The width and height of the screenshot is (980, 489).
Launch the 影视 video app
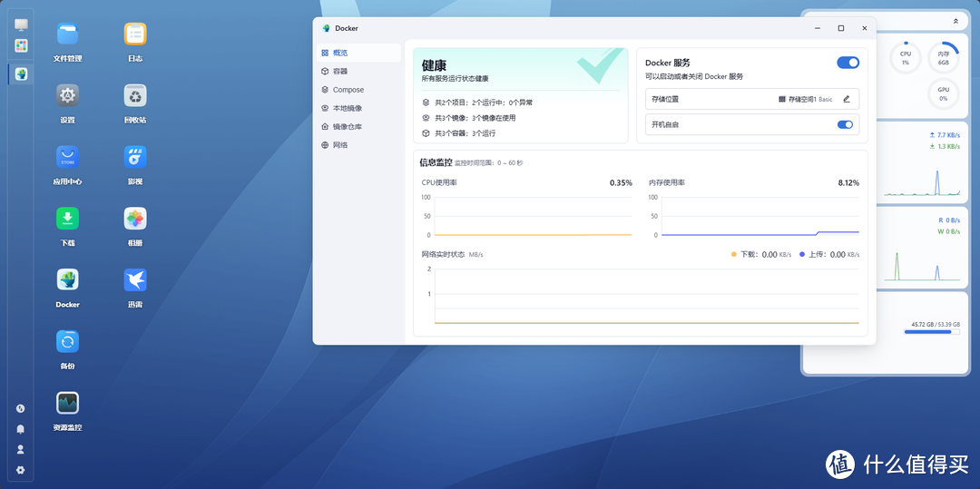pos(135,157)
